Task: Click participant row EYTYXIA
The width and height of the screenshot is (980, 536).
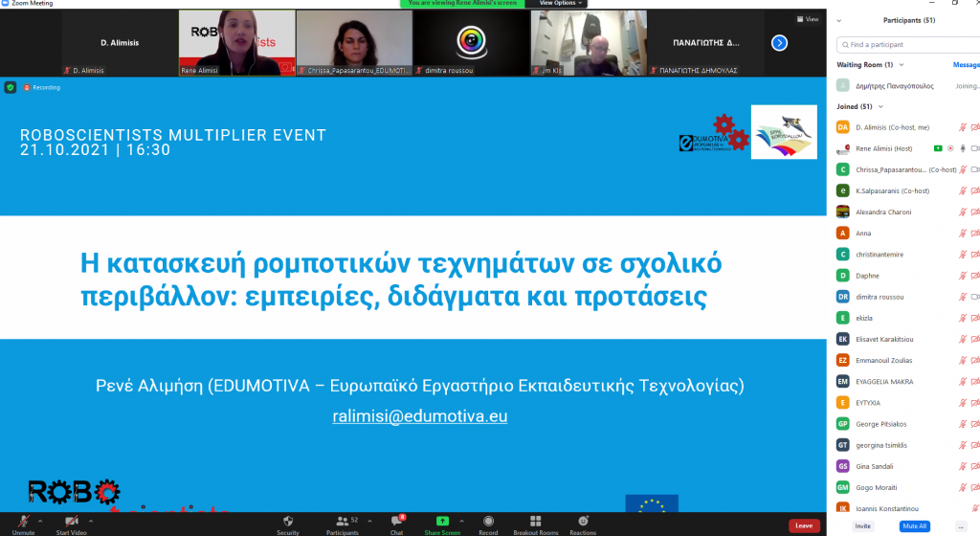Action: coord(907,403)
